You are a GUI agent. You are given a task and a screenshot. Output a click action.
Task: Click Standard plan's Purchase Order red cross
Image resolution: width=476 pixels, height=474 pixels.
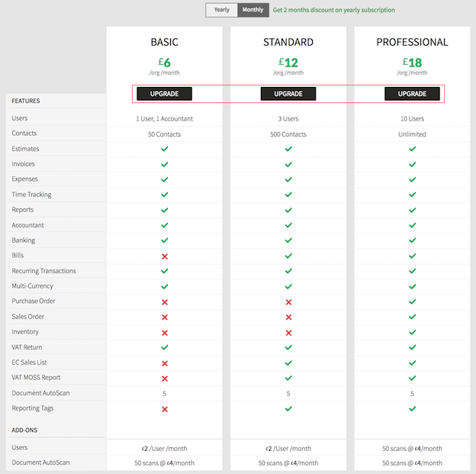[288, 301]
